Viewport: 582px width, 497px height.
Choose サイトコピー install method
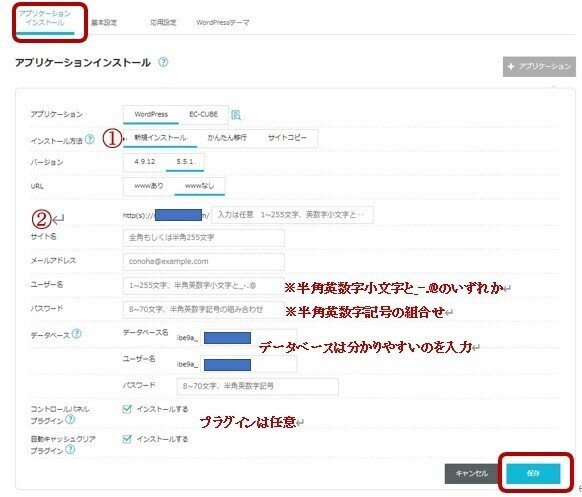coord(287,138)
